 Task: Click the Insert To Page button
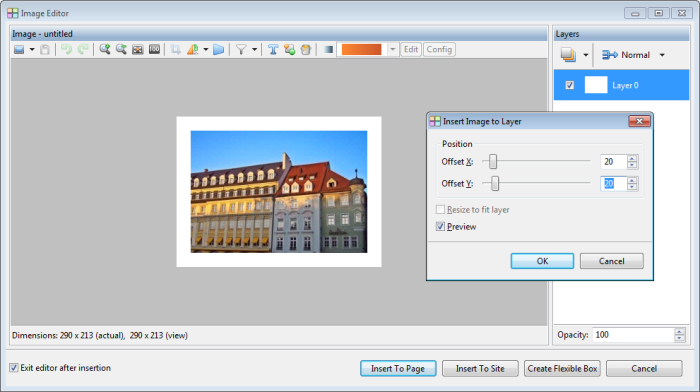pos(398,368)
